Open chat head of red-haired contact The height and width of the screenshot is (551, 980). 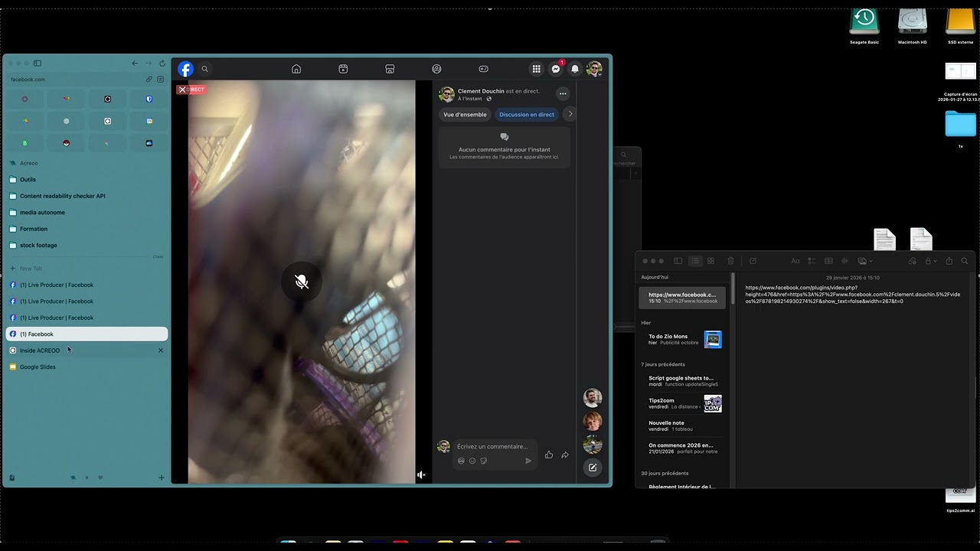593,421
